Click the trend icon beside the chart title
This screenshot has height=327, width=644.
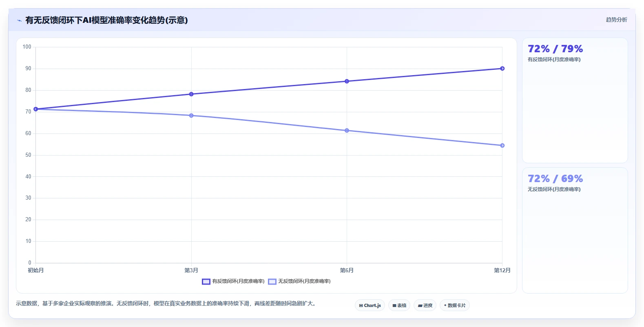[19, 20]
